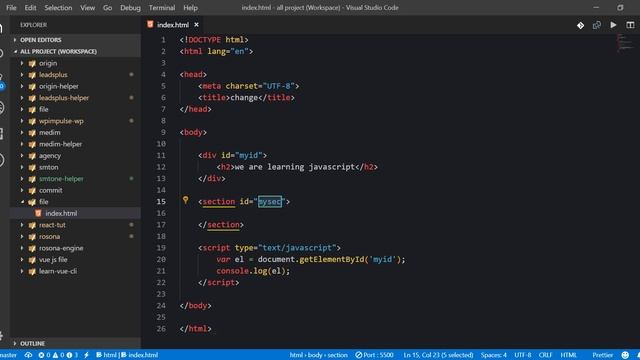The height and width of the screenshot is (360, 640).
Task: Open the Debug menu
Action: (130, 8)
